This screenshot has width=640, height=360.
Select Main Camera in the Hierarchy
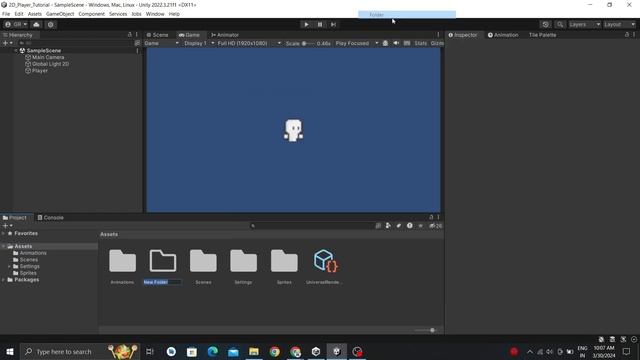(x=48, y=57)
